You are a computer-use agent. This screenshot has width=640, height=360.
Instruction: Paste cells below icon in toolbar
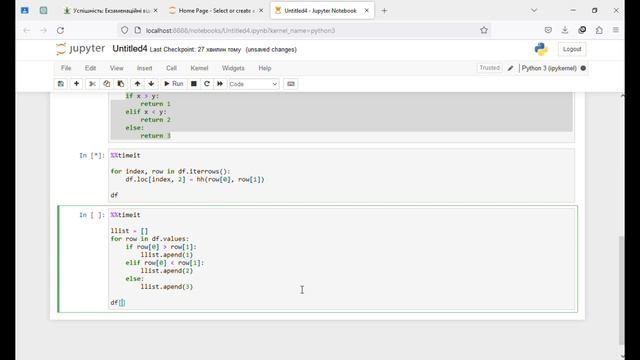pyautogui.click(x=121, y=84)
